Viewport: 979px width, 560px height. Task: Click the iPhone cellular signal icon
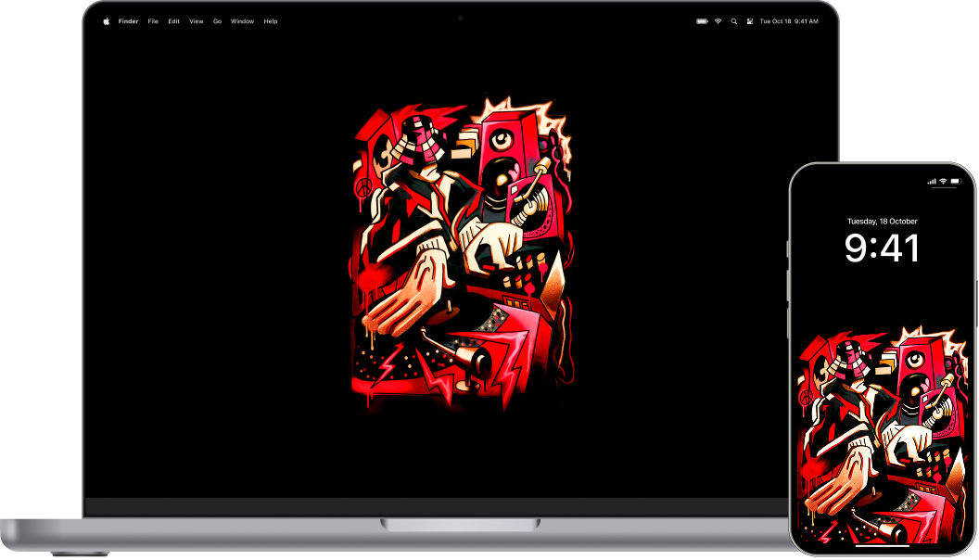click(932, 180)
